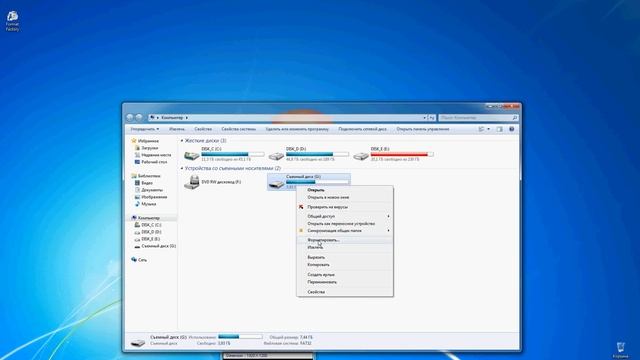Select the DISK_E (E:) drive tile
The width and height of the screenshot is (640, 360).
(x=393, y=154)
